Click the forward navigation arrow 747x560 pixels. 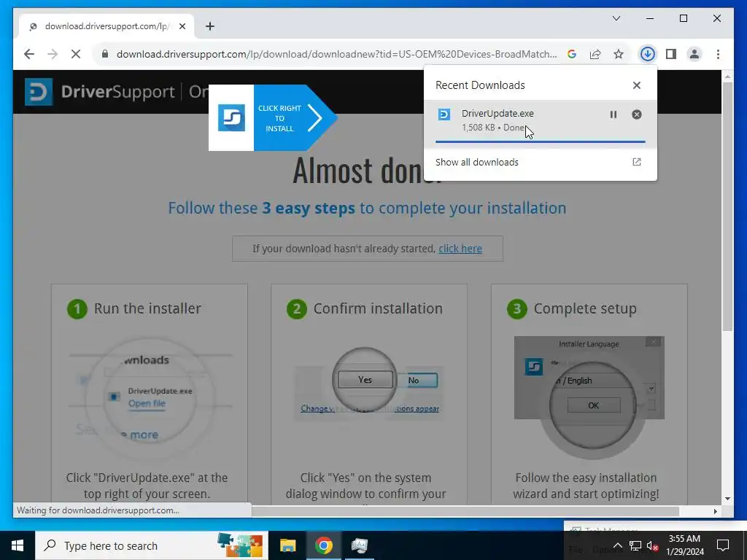(53, 54)
